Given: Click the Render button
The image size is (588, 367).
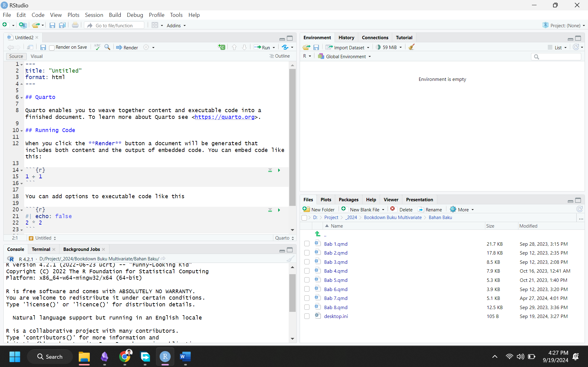Looking at the screenshot, I should coord(127,47).
